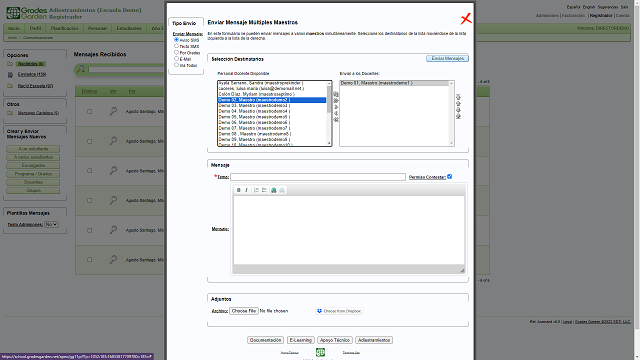This screenshot has height=360, width=640.
Task: Click the E-Learning button
Action: tap(300, 340)
